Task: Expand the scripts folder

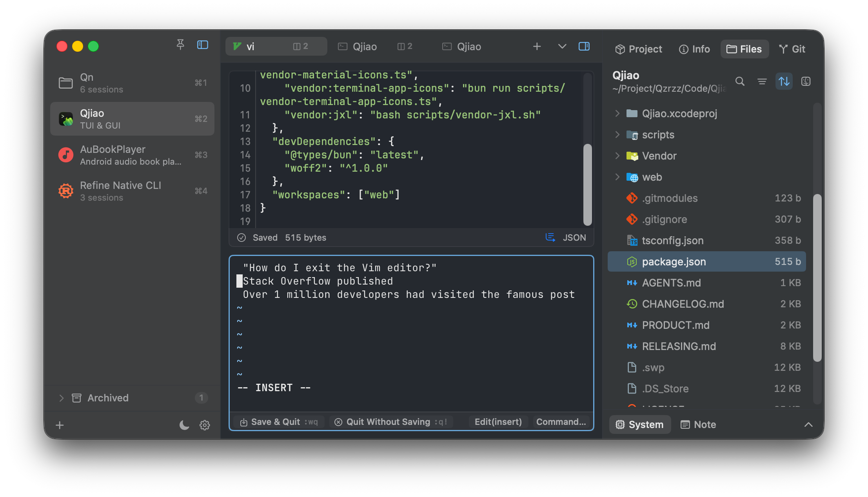Action: point(617,134)
